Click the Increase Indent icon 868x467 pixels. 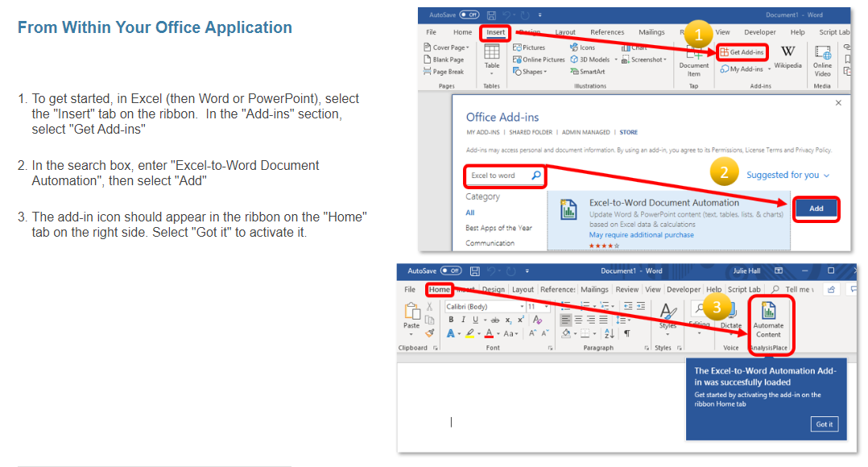click(640, 306)
